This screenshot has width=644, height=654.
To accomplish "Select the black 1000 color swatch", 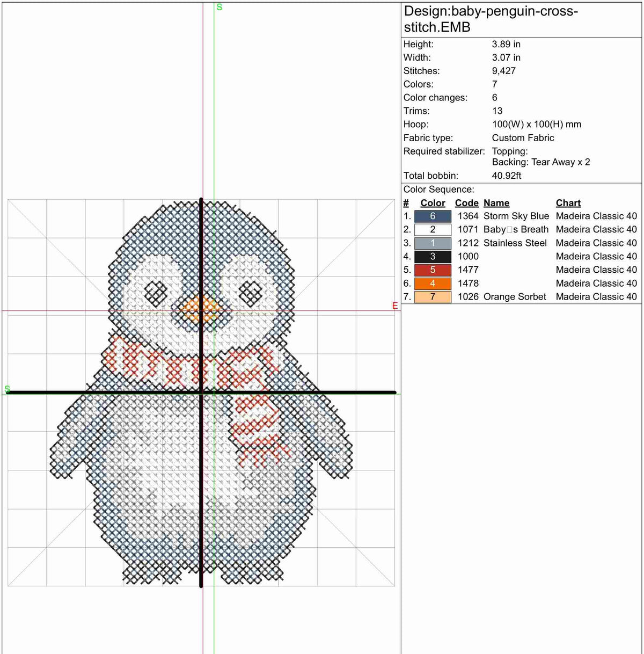I will pos(433,257).
